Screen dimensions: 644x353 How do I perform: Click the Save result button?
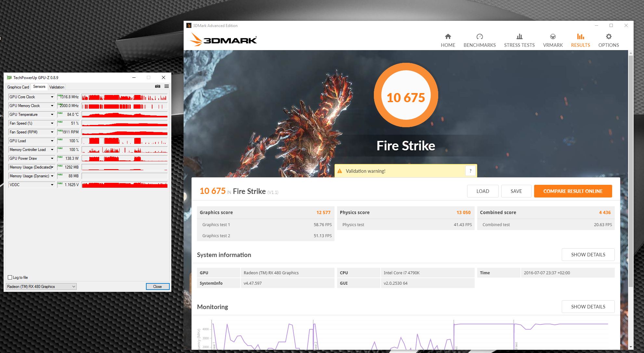pos(516,191)
